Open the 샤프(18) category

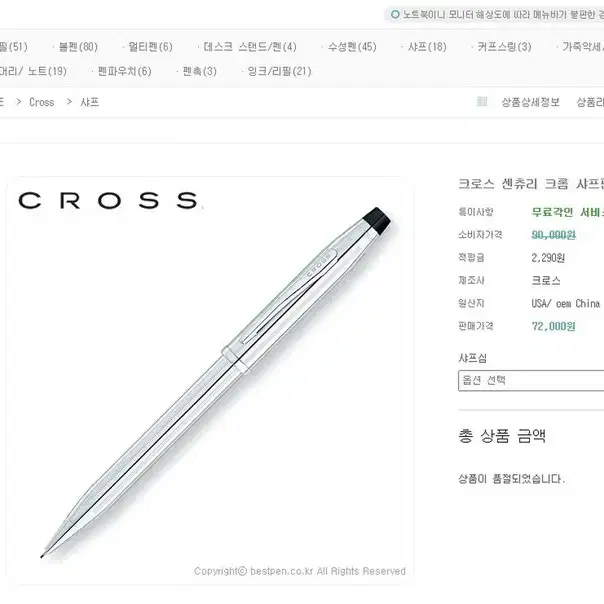pyautogui.click(x=427, y=47)
